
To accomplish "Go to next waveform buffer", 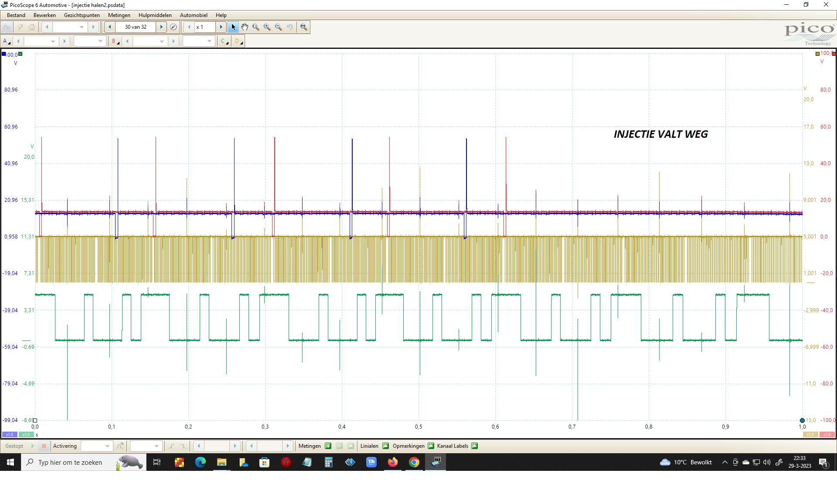I will click(161, 27).
